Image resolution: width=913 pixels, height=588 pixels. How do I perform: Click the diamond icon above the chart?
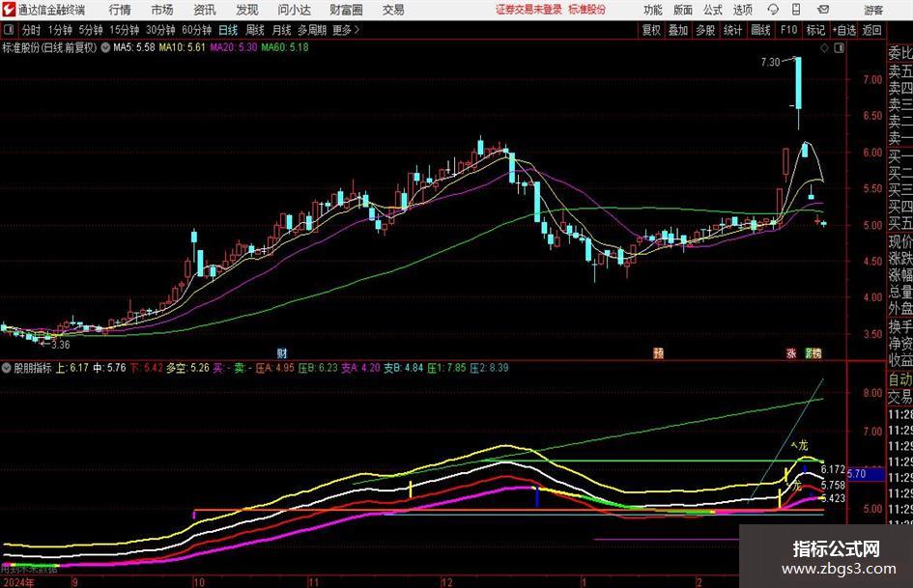tap(824, 48)
